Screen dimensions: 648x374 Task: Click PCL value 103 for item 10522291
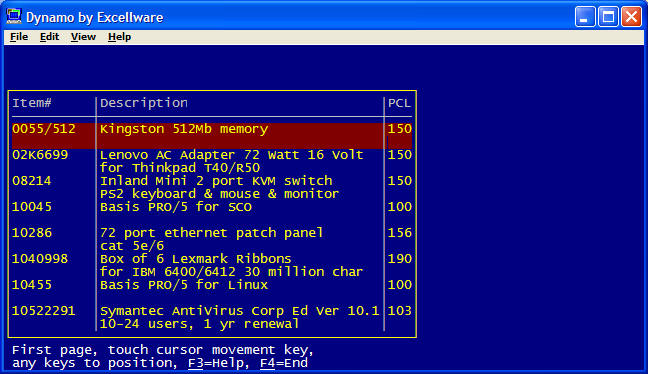400,311
